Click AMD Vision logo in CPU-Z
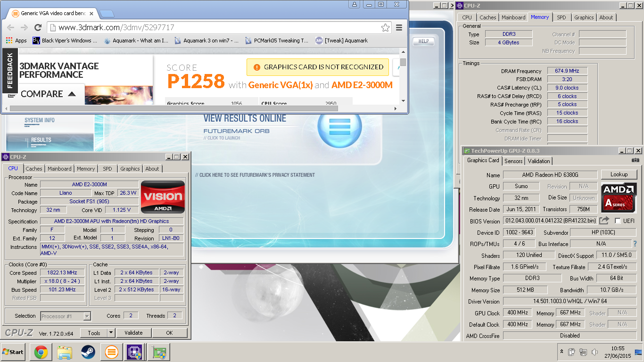This screenshot has height=362, width=644. [163, 197]
